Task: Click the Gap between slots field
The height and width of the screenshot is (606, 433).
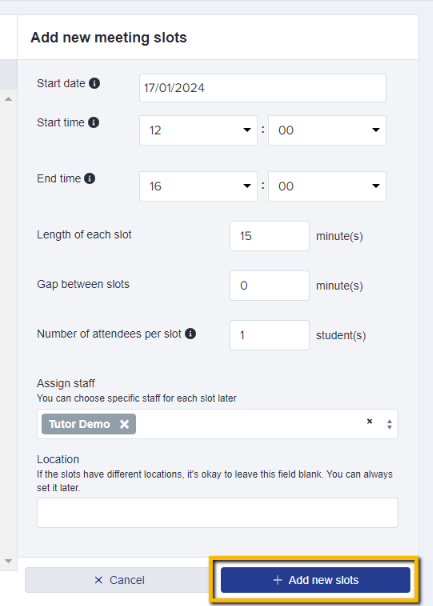Action: point(269,286)
